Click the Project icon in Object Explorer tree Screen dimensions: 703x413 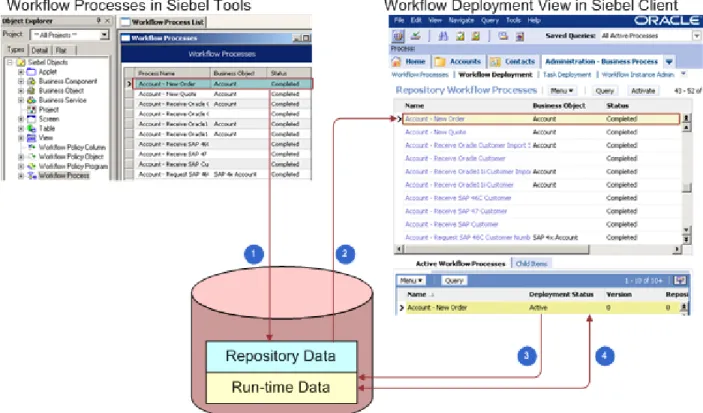coord(31,109)
